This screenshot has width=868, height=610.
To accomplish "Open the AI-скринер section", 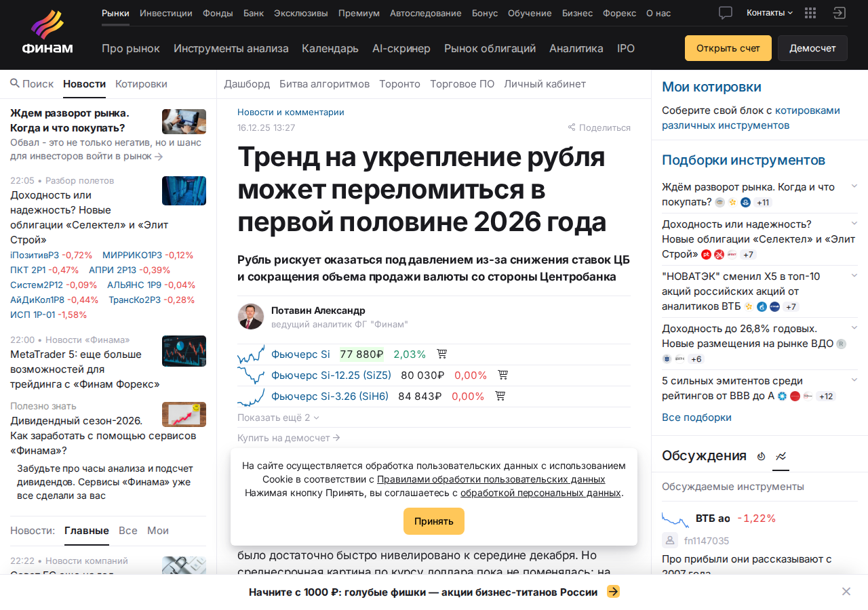I will [401, 48].
